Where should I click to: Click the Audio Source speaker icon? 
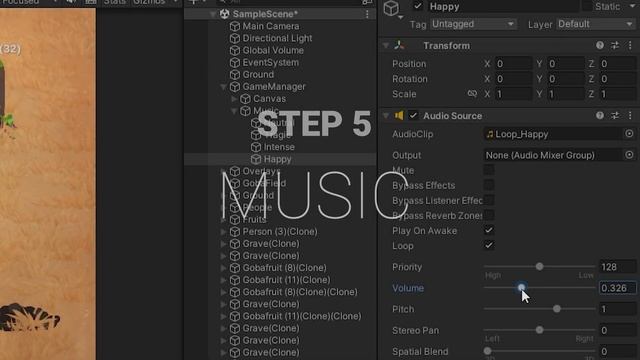pos(399,116)
